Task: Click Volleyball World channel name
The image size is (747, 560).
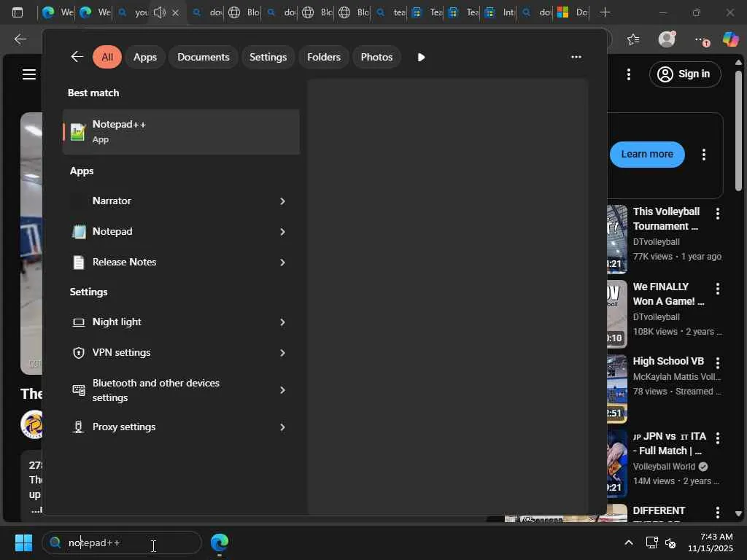Action: tap(664, 467)
